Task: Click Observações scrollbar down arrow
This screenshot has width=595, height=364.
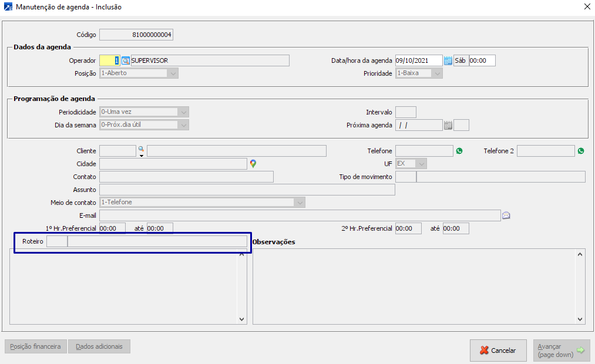Action: [580, 319]
